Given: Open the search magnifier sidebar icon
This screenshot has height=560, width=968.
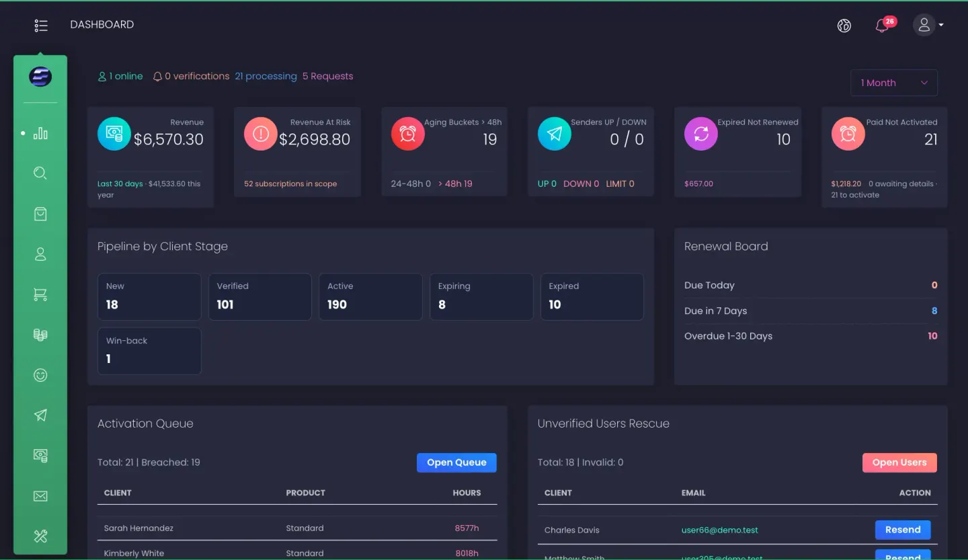Looking at the screenshot, I should pos(40,173).
